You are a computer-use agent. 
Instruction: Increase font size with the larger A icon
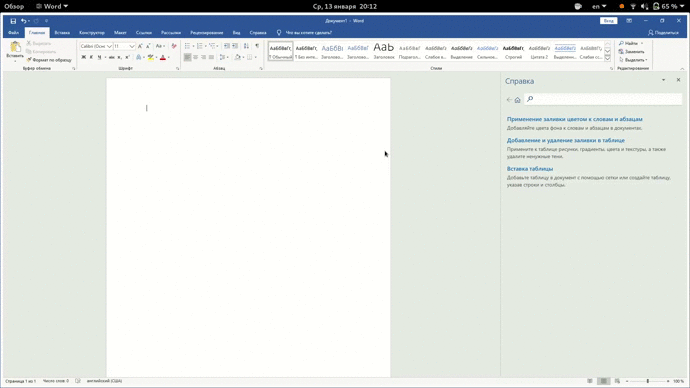[140, 46]
